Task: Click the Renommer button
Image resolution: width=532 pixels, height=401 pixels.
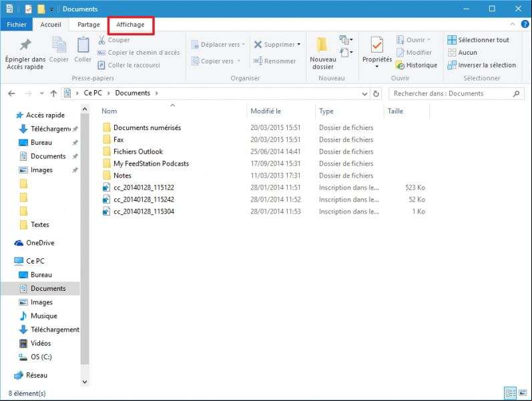Action: coord(274,61)
